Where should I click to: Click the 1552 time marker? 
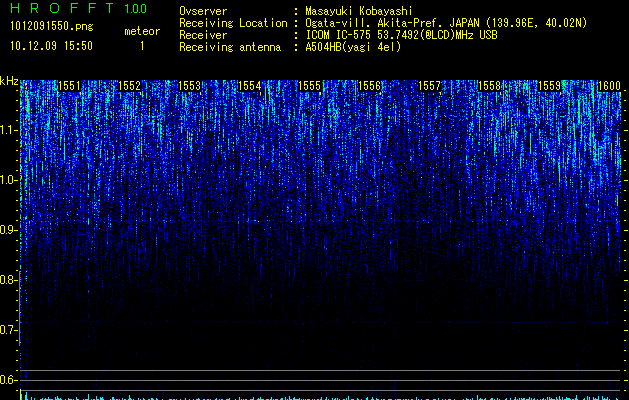pos(130,86)
